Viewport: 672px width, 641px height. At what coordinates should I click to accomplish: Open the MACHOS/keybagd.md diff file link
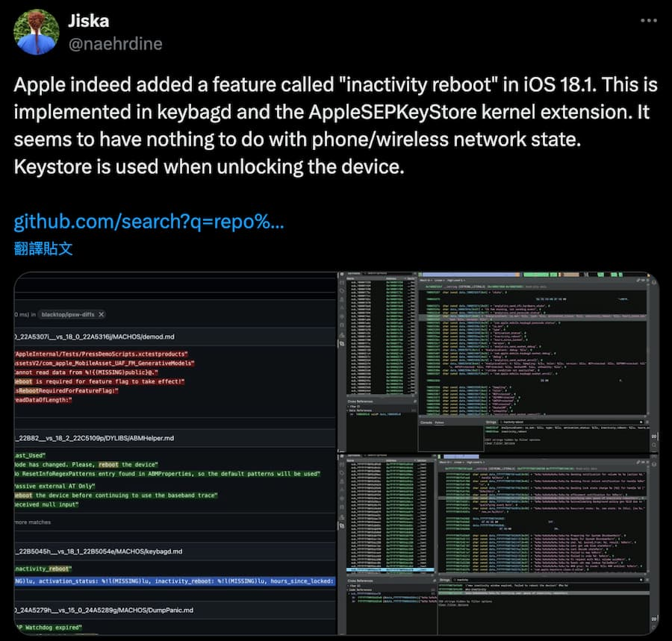[99, 551]
